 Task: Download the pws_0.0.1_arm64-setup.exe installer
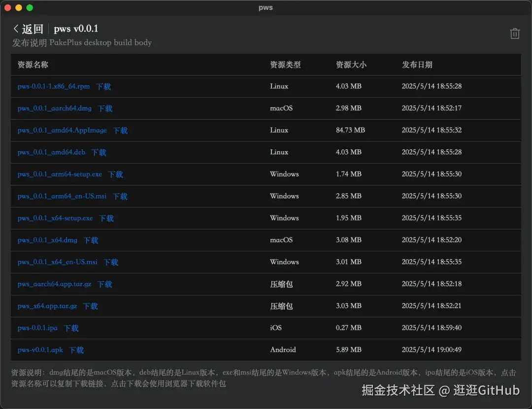point(115,174)
